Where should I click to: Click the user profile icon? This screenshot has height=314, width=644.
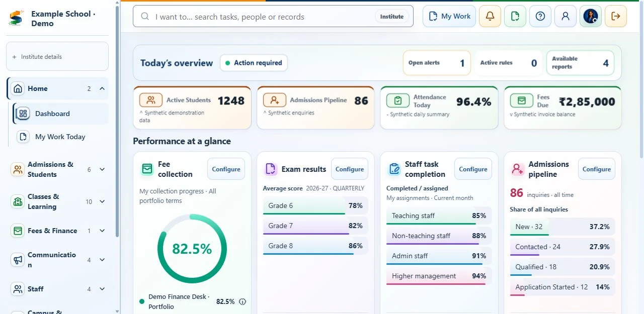[565, 16]
